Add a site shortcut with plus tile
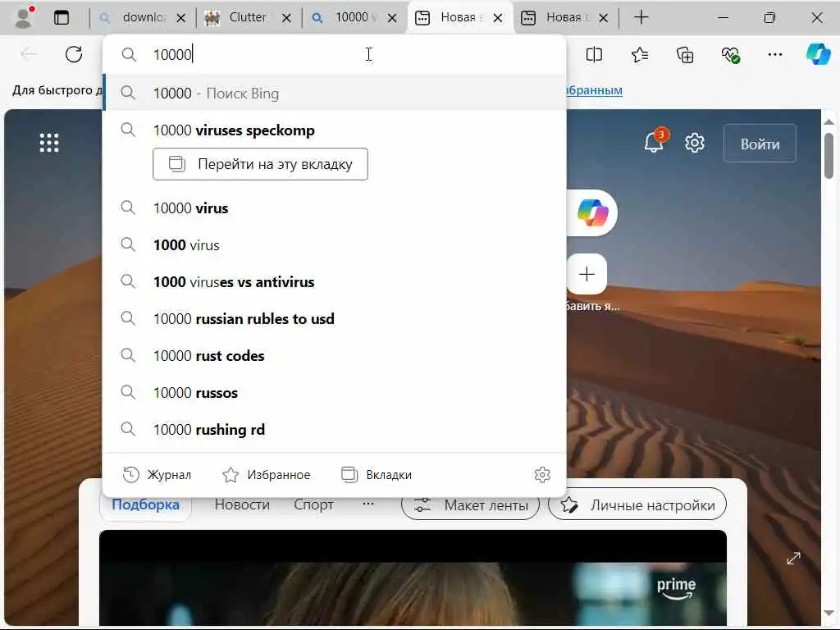Image resolution: width=840 pixels, height=630 pixels. (587, 274)
